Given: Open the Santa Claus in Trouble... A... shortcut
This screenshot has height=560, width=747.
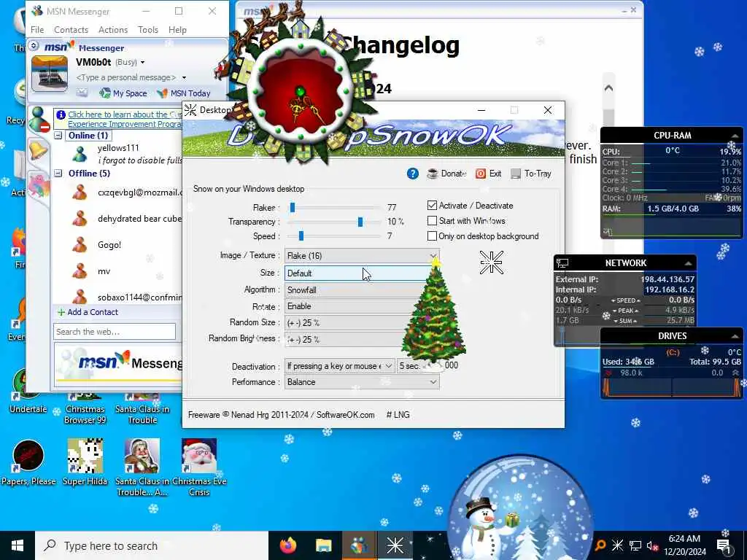Looking at the screenshot, I should pyautogui.click(x=142, y=467).
